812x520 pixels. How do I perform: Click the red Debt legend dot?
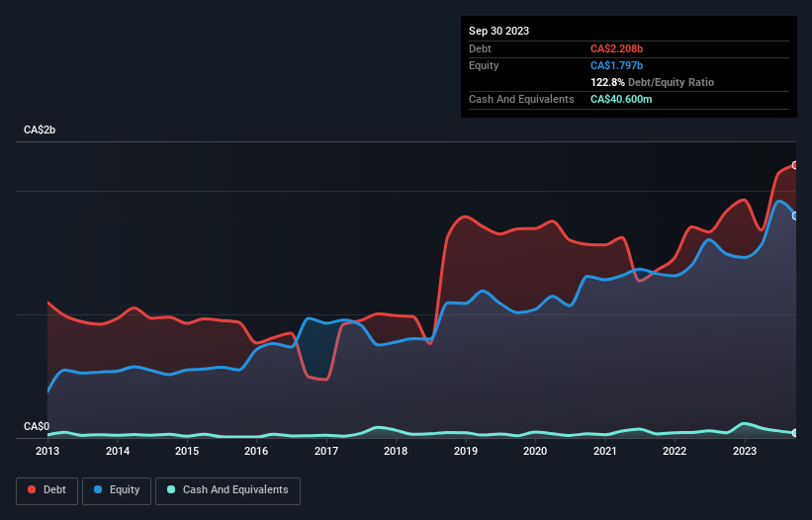pos(32,489)
